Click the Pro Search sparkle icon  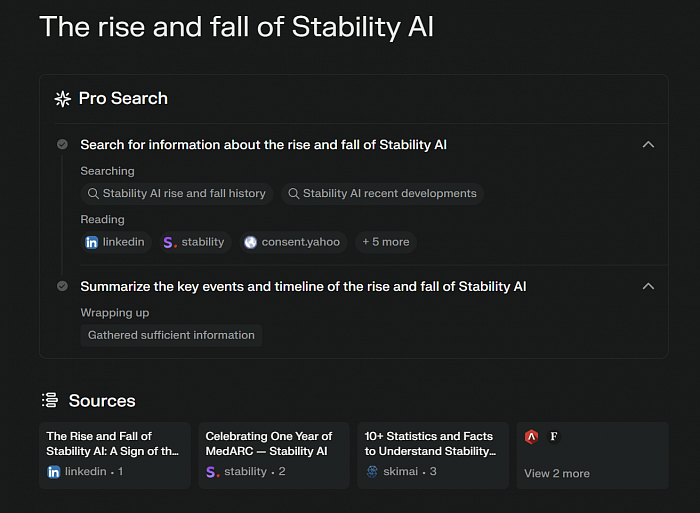[x=62, y=99]
